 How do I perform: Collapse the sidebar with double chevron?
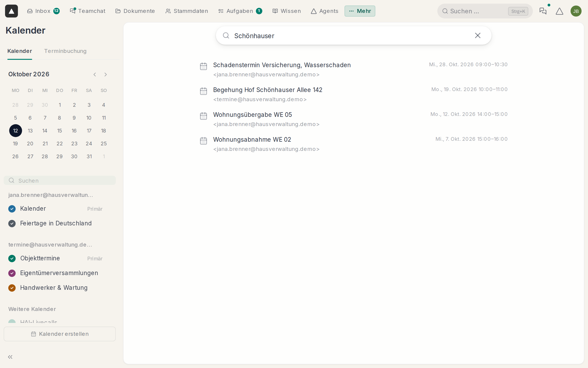pyautogui.click(x=10, y=357)
